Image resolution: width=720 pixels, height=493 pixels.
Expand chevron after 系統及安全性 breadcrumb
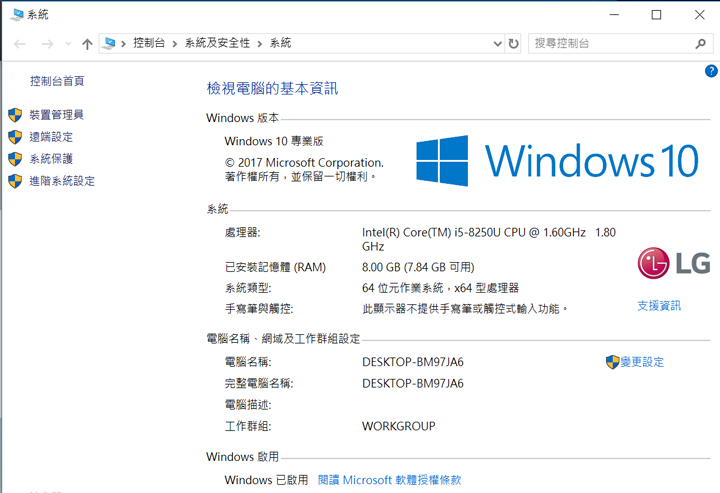[x=260, y=44]
